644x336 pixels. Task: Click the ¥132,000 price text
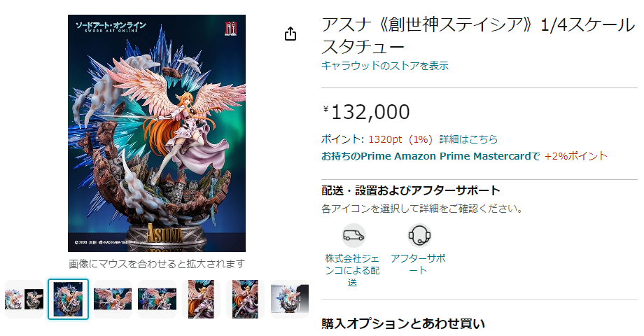pyautogui.click(x=367, y=112)
